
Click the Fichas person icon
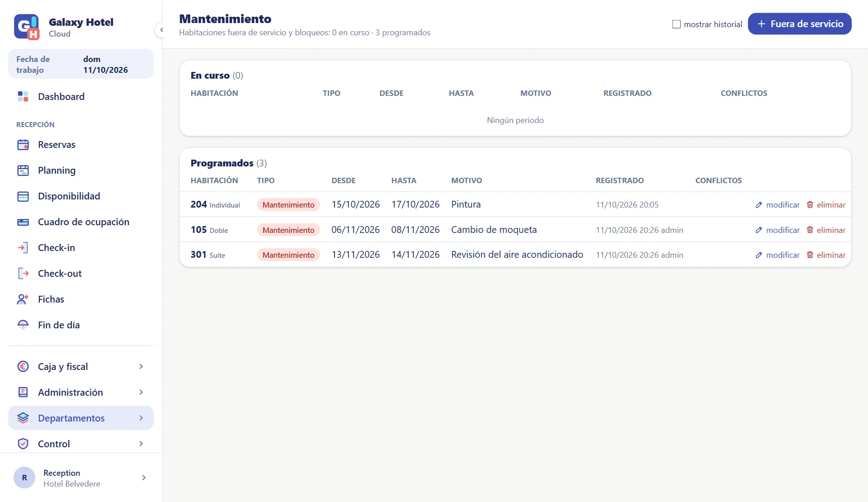tap(23, 299)
